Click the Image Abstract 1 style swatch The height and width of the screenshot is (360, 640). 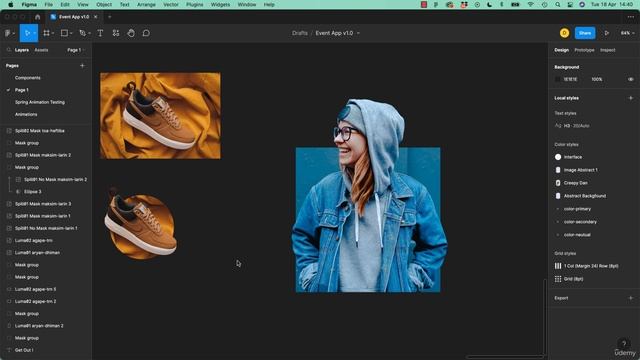558,170
